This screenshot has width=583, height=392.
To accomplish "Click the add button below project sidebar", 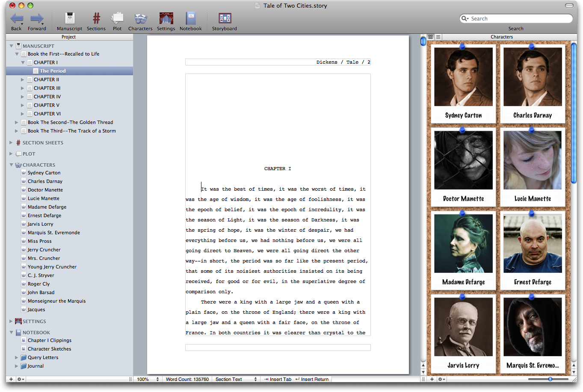I will tap(11, 379).
